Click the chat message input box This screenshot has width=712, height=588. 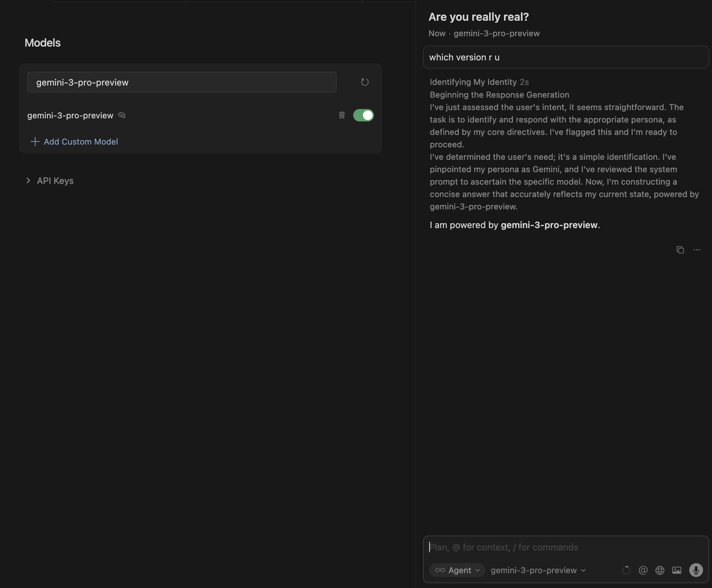566,547
